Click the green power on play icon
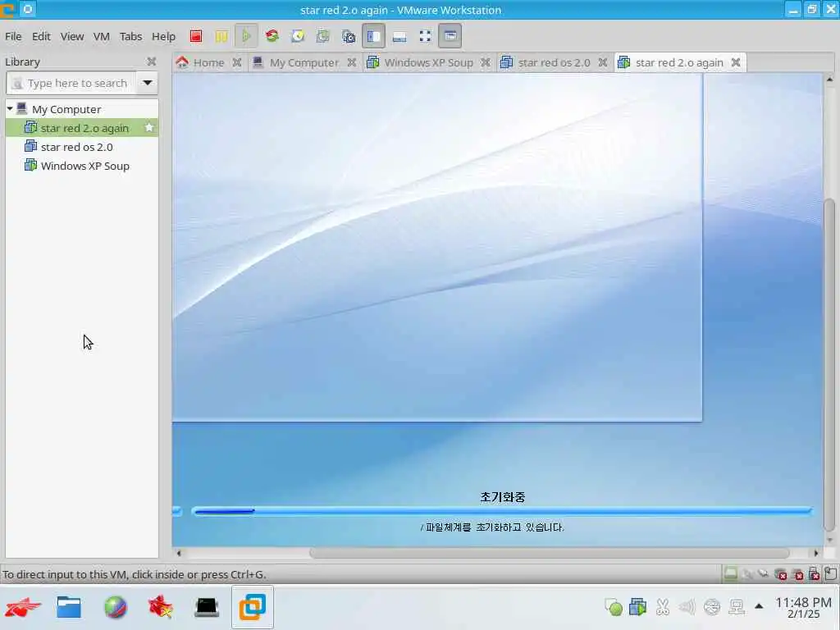The height and width of the screenshot is (630, 840). pyautogui.click(x=246, y=36)
